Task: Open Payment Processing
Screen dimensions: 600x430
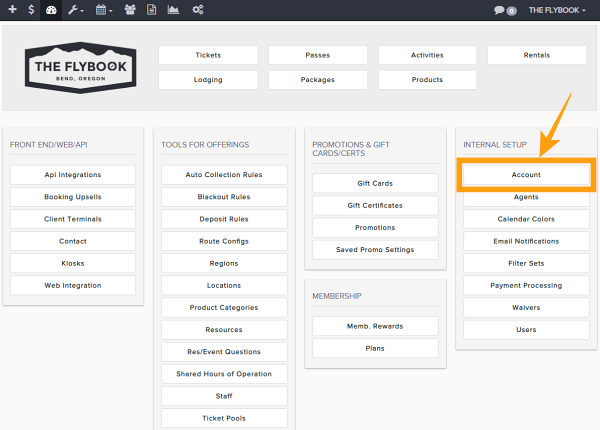Action: (526, 285)
